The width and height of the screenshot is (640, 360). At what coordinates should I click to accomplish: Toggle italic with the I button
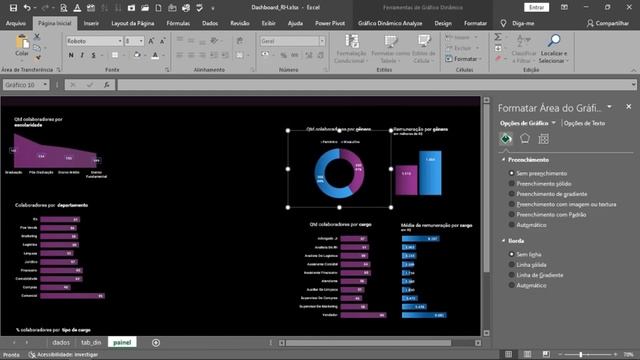point(82,55)
